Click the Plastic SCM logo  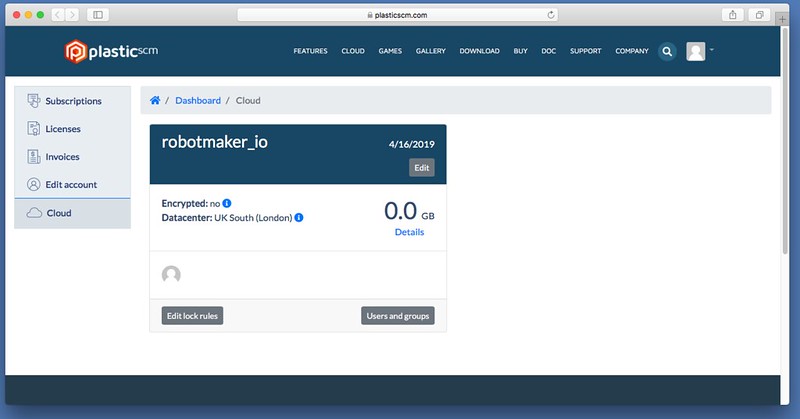[111, 51]
